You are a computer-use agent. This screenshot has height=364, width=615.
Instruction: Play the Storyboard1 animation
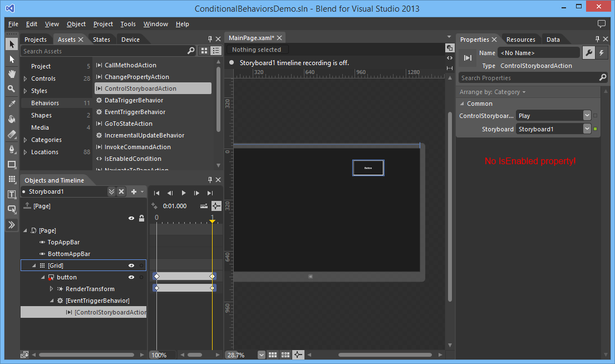pos(184,193)
